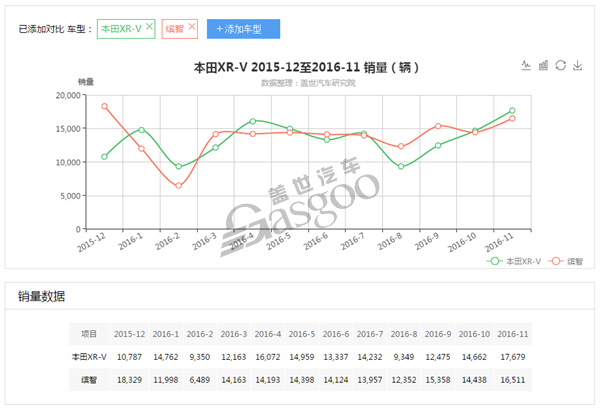Viewport: 600px width, 410px height.
Task: Click table cell value 10,787
Action: (x=129, y=357)
